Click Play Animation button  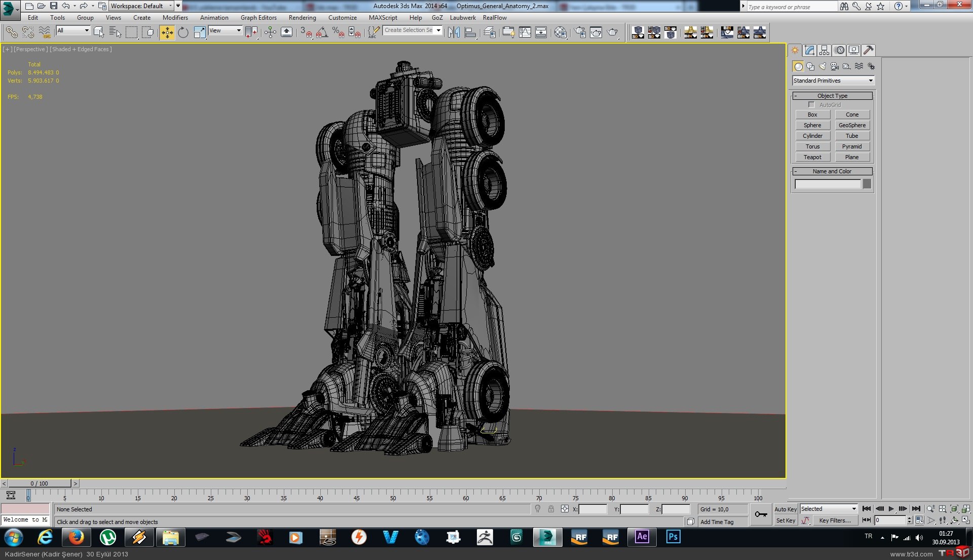pos(891,509)
